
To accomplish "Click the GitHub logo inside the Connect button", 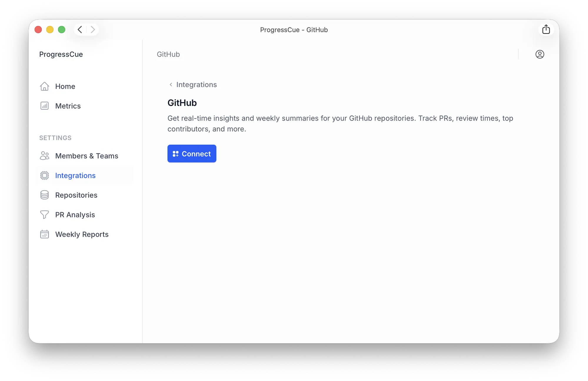I will (x=175, y=154).
